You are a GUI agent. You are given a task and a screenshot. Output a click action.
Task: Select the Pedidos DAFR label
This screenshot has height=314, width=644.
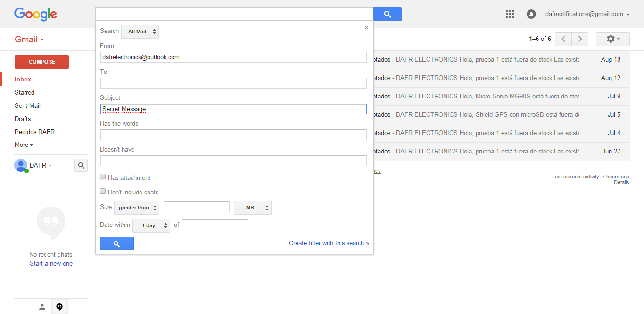(34, 132)
